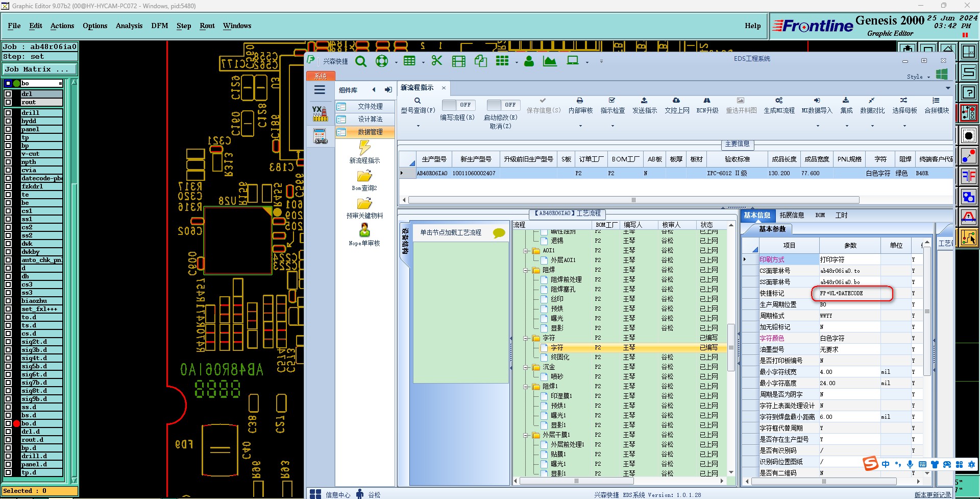Toggle the 编写流程(R) OFF switch
The image size is (980, 499).
pos(458,105)
